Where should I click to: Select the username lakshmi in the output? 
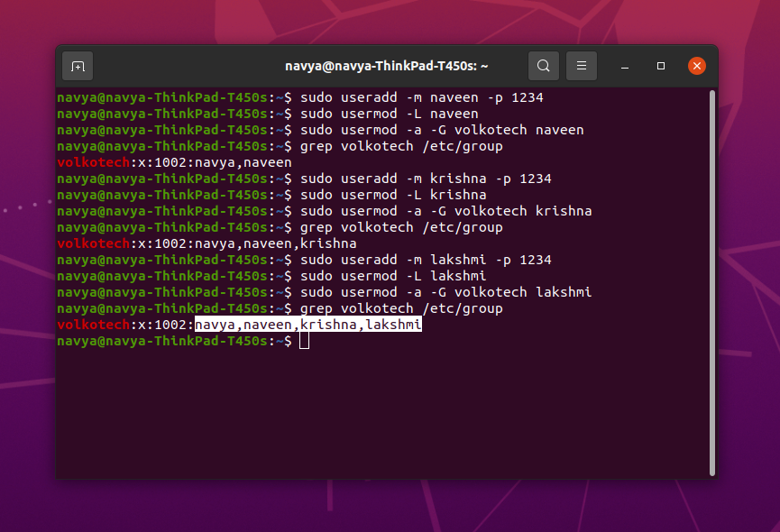click(x=394, y=324)
